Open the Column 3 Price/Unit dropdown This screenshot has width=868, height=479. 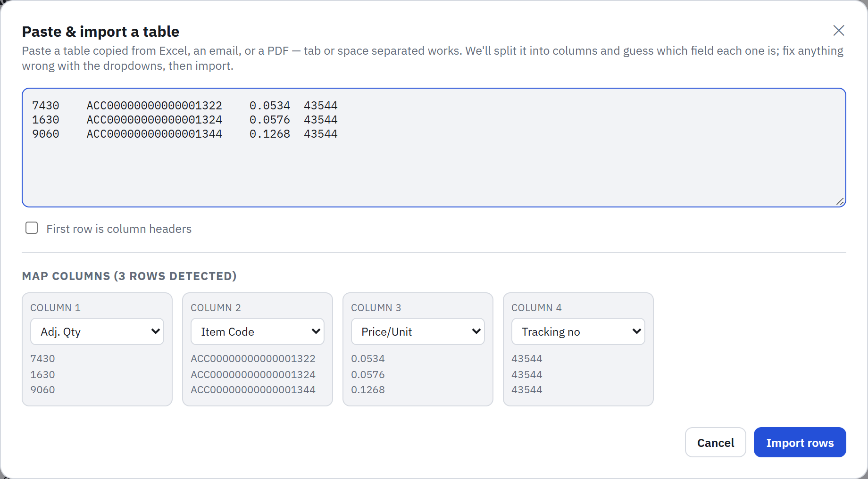pos(418,331)
